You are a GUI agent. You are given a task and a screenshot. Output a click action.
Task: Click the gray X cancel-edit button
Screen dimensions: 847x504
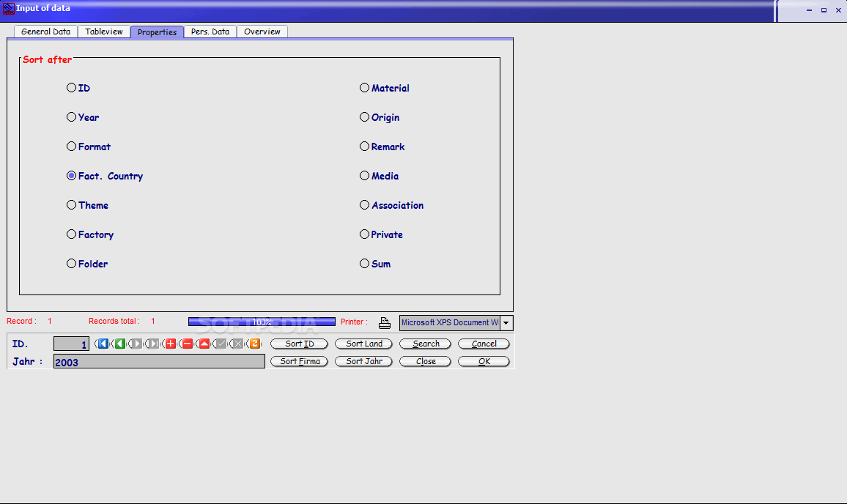tap(237, 344)
